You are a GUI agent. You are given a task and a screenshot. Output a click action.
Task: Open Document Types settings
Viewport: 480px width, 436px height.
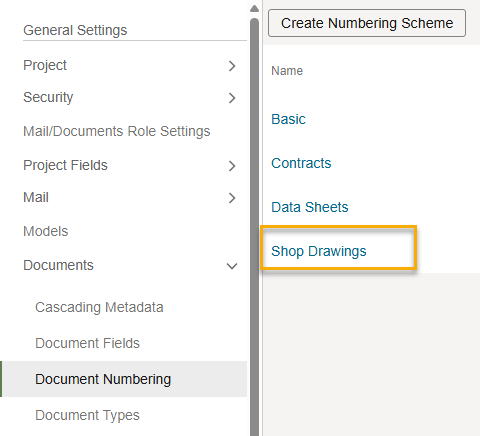pyautogui.click(x=87, y=415)
